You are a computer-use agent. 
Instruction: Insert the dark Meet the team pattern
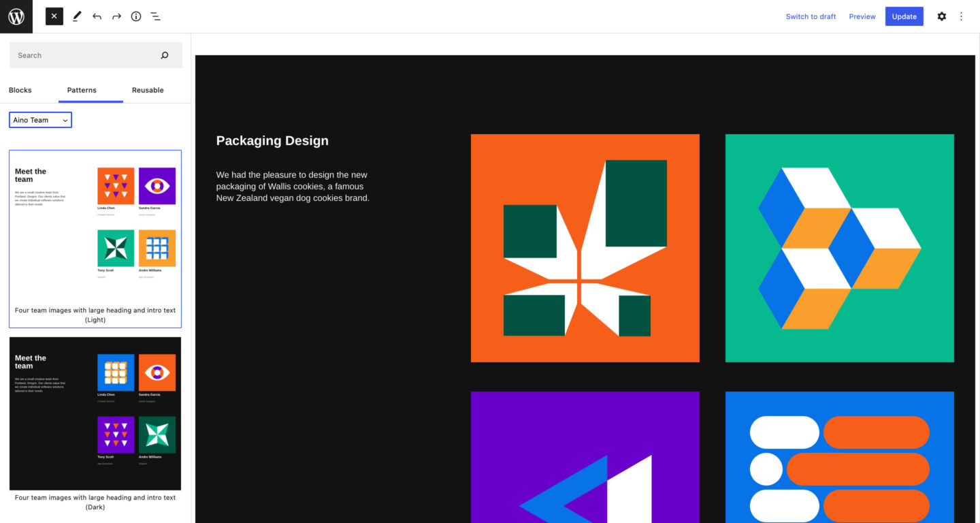[95, 413]
